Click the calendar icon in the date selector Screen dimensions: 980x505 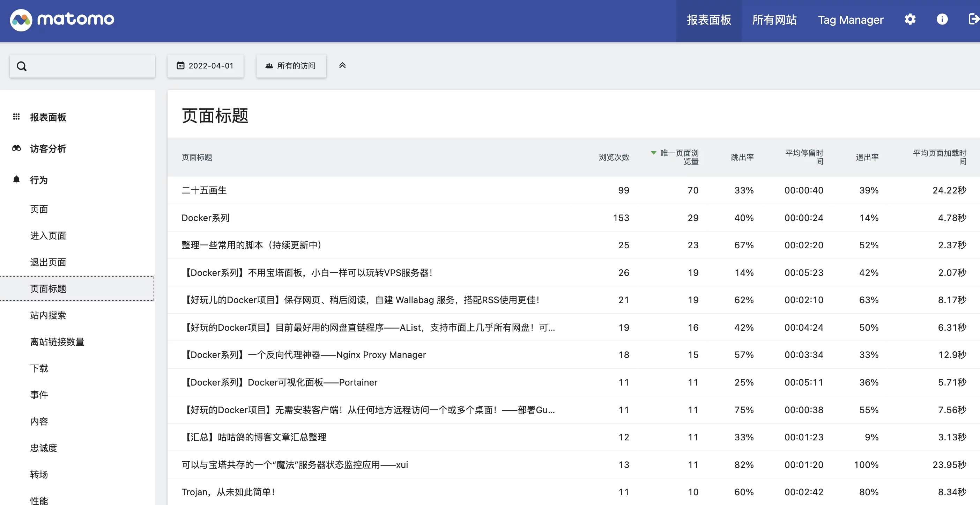[180, 65]
